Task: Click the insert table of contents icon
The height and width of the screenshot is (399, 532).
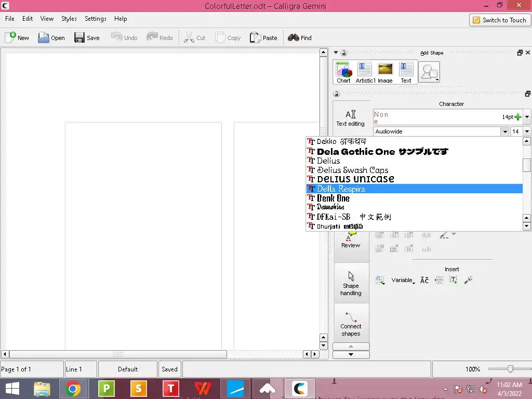Action: click(439, 280)
